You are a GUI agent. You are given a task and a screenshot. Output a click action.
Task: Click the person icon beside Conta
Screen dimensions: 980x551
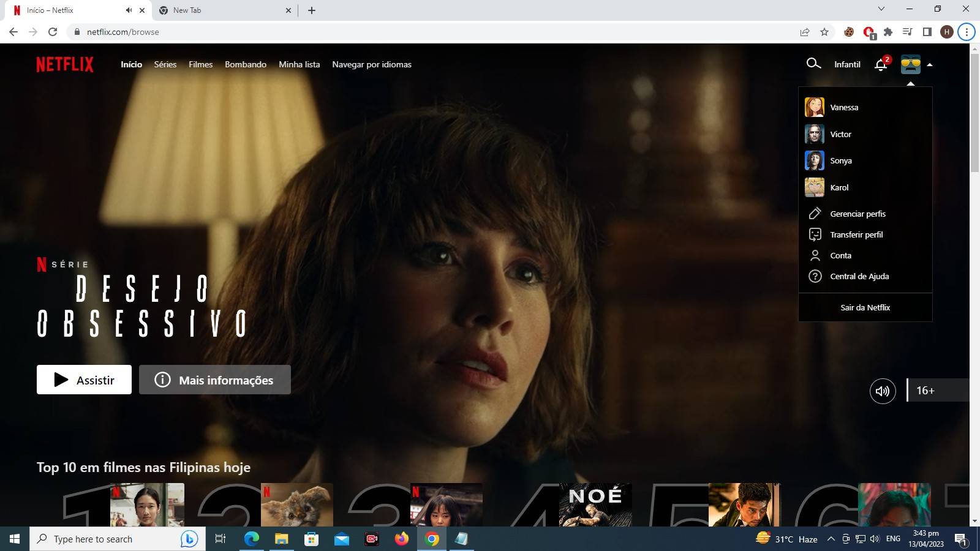pyautogui.click(x=815, y=255)
